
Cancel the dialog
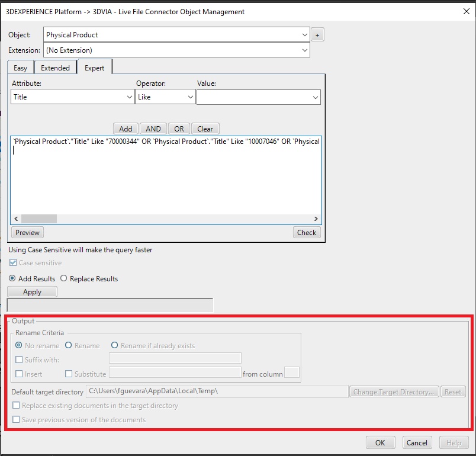pos(417,442)
